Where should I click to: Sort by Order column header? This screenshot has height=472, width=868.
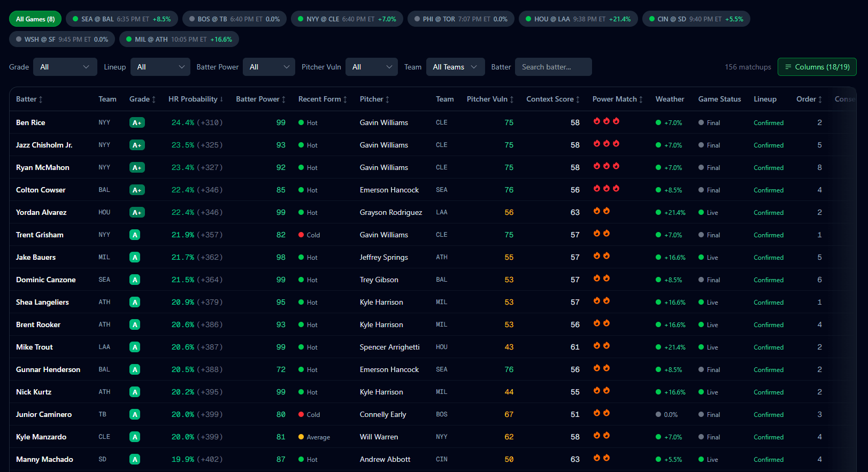810,99
